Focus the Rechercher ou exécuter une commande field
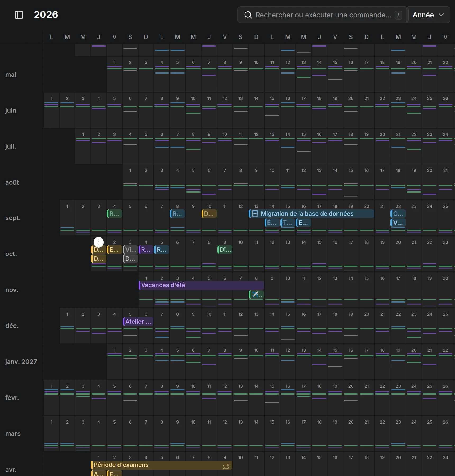This screenshot has height=476, width=455. 322,15
